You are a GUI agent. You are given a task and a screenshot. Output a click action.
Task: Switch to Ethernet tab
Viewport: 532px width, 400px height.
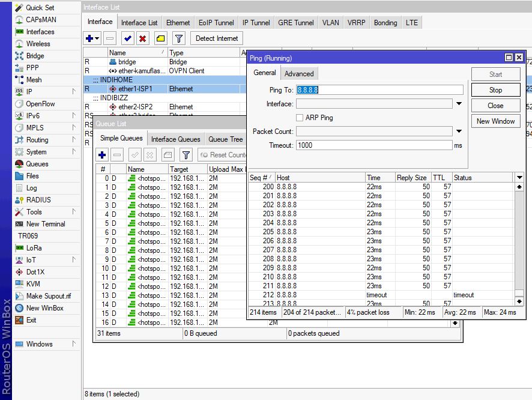[178, 23]
